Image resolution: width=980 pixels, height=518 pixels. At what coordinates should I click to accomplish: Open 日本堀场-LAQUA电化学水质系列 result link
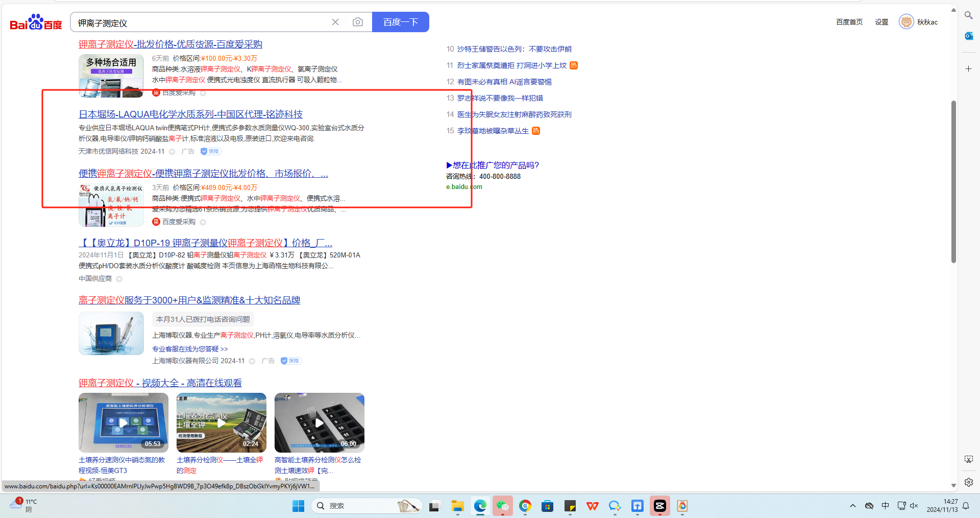190,114
